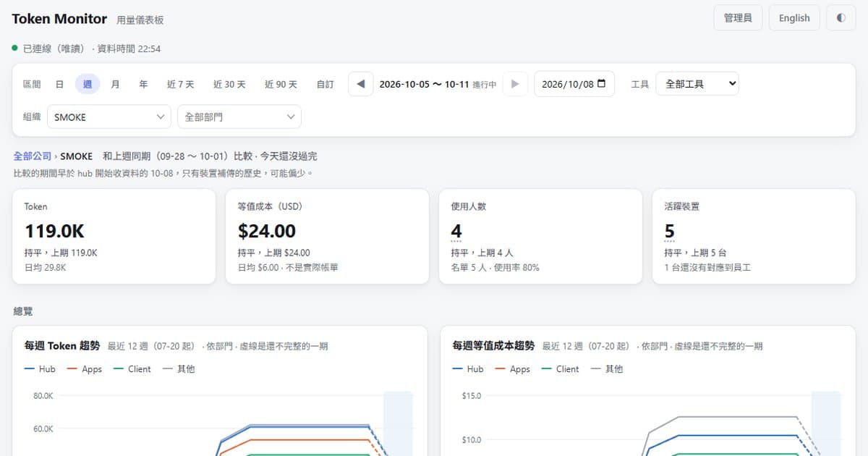Select the 週 range option
This screenshot has width=868, height=456.
(88, 84)
